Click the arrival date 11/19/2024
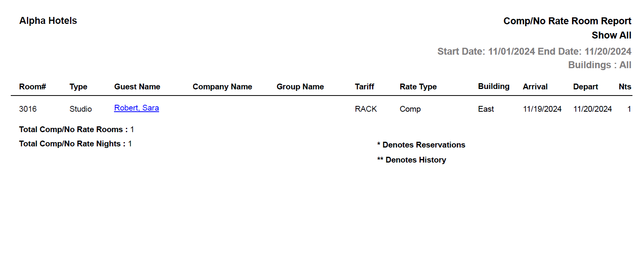The height and width of the screenshot is (265, 644). [x=542, y=109]
